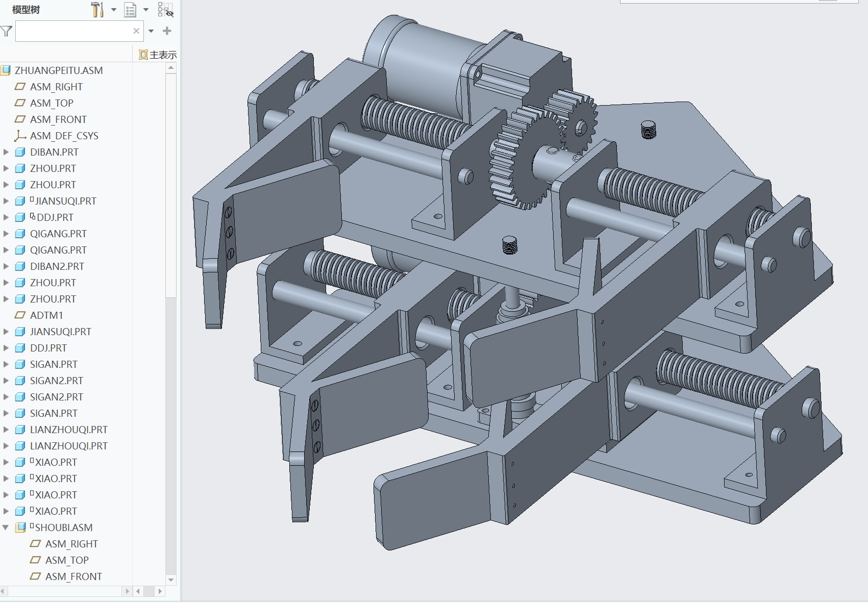Image resolution: width=868 pixels, height=603 pixels.
Task: Expand the DIBAN.PRT tree node
Action: 6,152
